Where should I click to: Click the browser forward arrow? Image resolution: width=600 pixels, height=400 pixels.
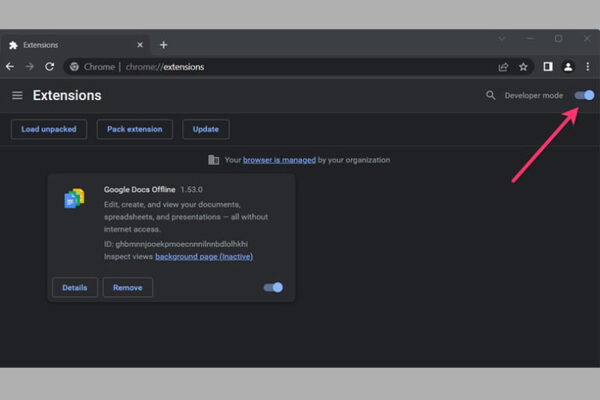29,67
